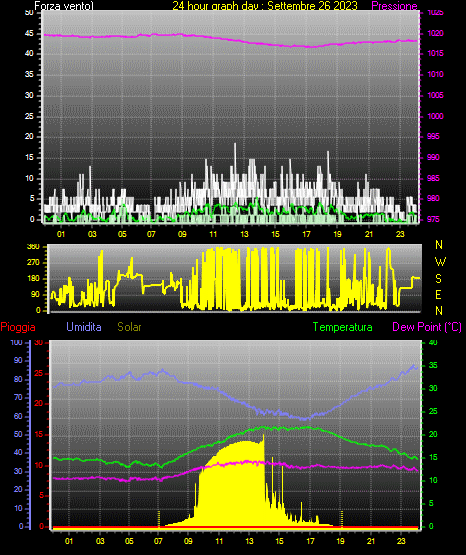Click the Umidita legend label
The image size is (466, 555).
tap(84, 327)
